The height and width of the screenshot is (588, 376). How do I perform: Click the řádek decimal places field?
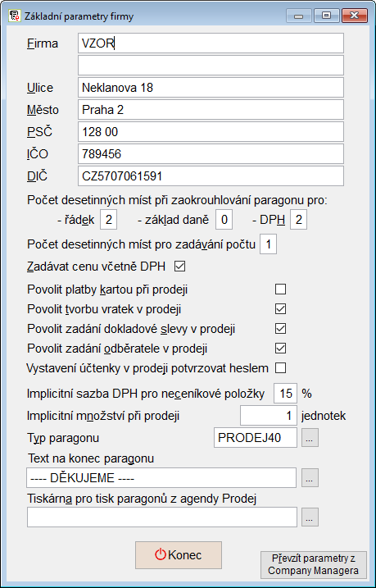coord(109,220)
